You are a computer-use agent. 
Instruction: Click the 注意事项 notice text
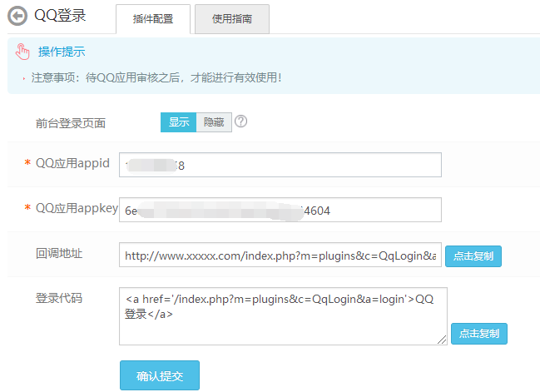[156, 77]
